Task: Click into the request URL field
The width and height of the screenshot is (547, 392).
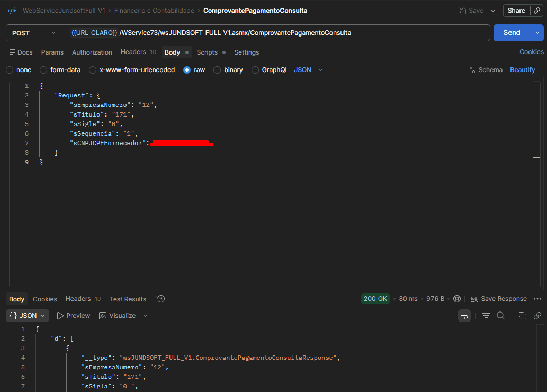Action: pos(277,33)
